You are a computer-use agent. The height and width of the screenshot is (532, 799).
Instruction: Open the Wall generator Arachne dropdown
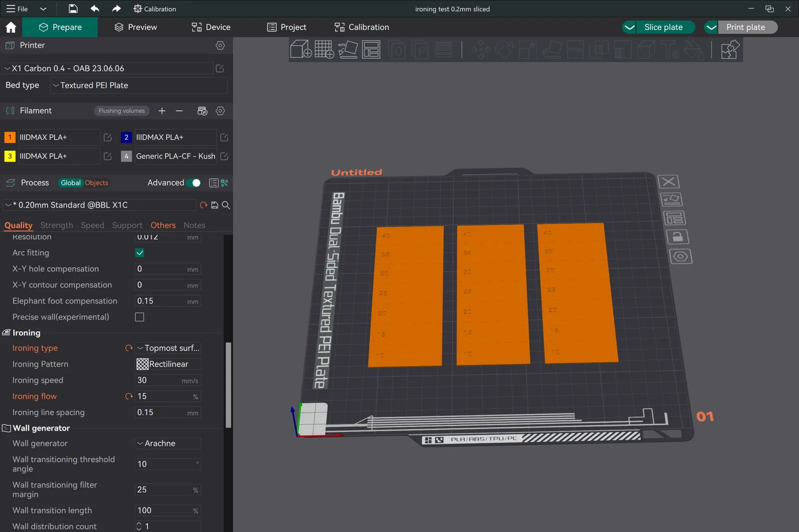tap(168, 443)
